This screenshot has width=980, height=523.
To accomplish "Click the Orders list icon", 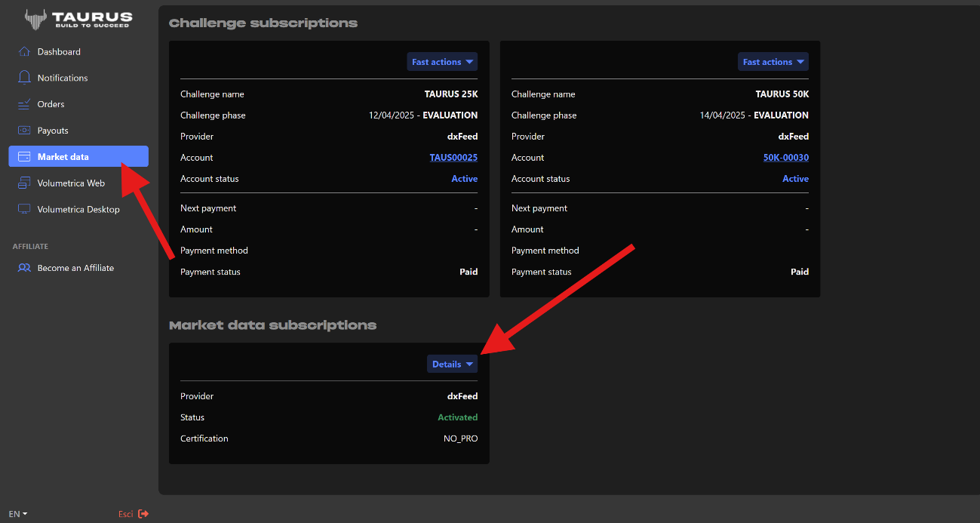I will point(24,104).
